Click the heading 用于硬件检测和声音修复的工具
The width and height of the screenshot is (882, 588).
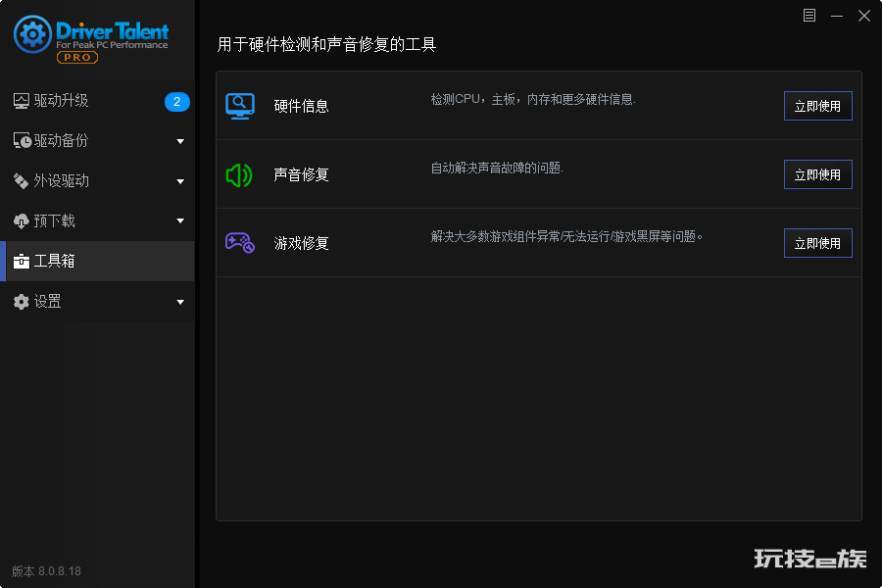click(326, 44)
